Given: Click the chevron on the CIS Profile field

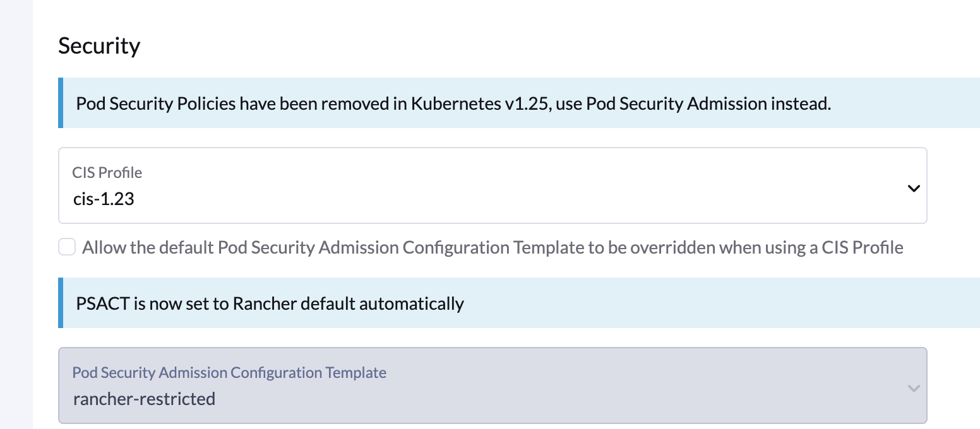Looking at the screenshot, I should (x=913, y=187).
